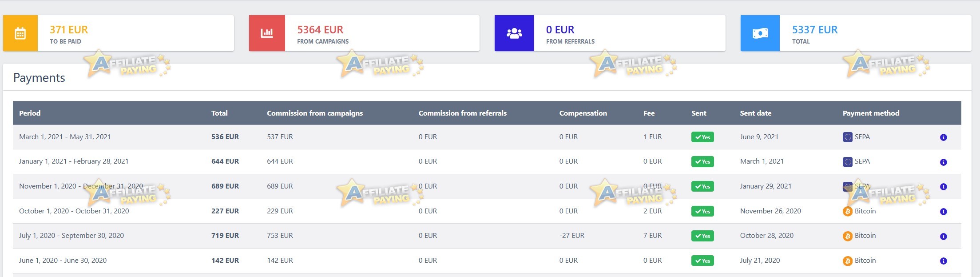This screenshot has height=277, width=980.
Task: Click the info icon for the July–September 2020 row
Action: [944, 237]
